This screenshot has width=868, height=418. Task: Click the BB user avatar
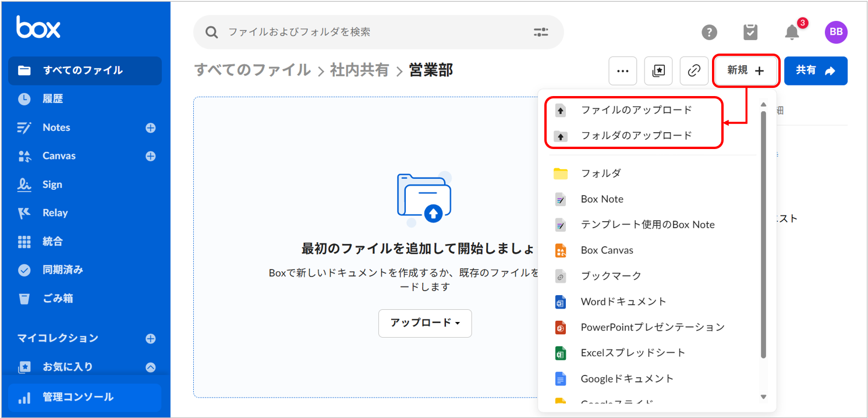point(836,33)
